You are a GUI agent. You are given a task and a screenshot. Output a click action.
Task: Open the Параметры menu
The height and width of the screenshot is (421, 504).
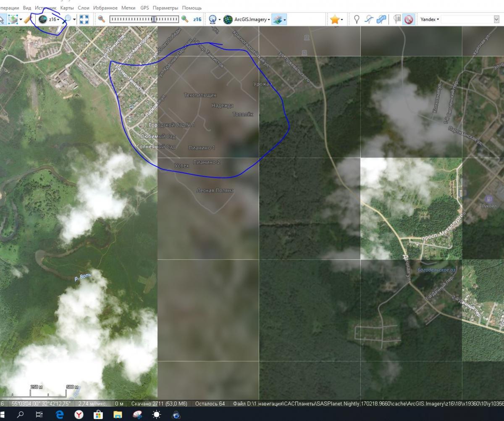pos(165,8)
